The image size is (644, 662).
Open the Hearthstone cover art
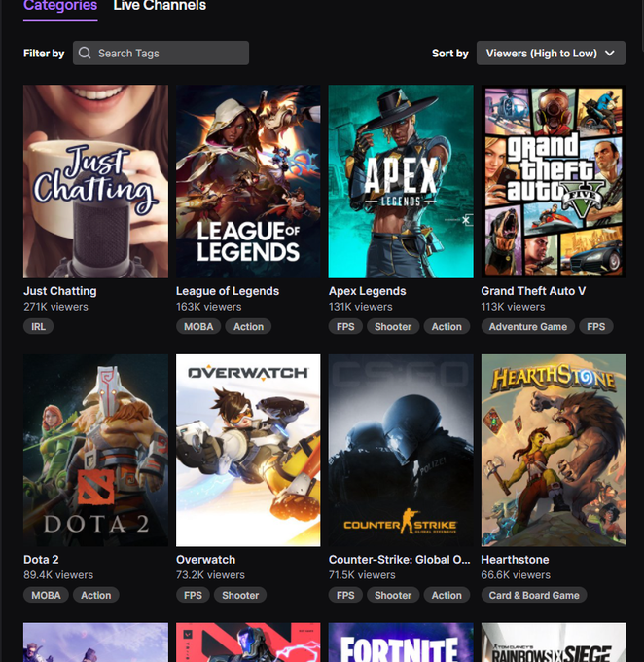tap(554, 450)
